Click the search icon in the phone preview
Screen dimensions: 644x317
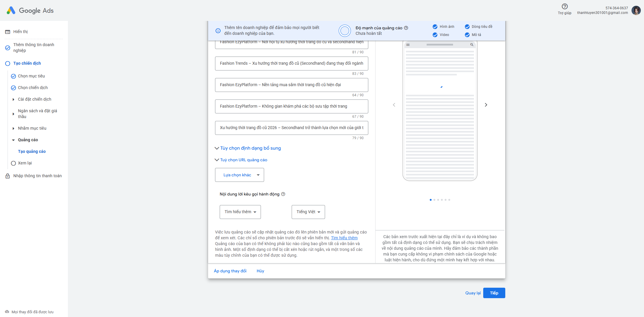[x=472, y=45]
